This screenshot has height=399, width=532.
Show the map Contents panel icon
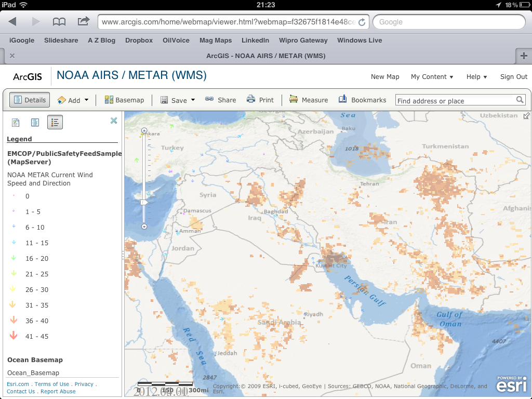(x=35, y=122)
